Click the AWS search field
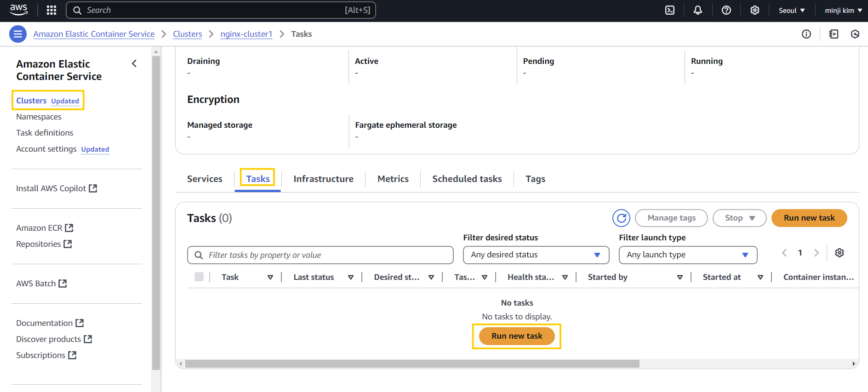This screenshot has width=868, height=392. point(221,10)
